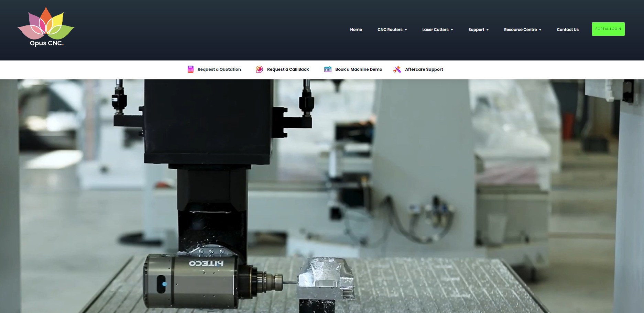Click the Aftercare Support tools icon
Screen dimensions: 644x313
click(x=397, y=69)
